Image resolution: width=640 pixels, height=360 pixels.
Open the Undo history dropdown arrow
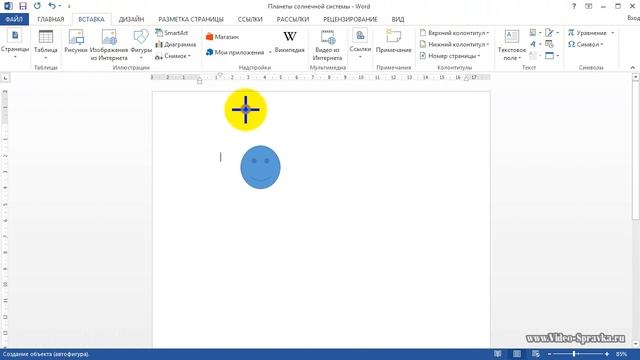(x=60, y=6)
